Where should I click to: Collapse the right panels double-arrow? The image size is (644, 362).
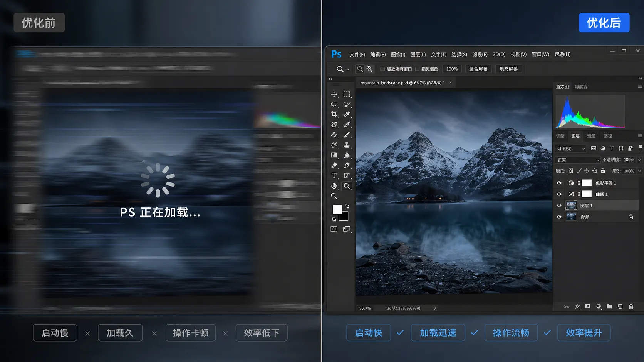[640, 78]
